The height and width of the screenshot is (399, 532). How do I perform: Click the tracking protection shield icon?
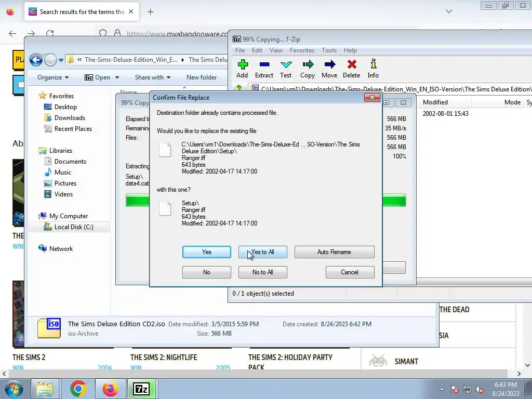(103, 33)
